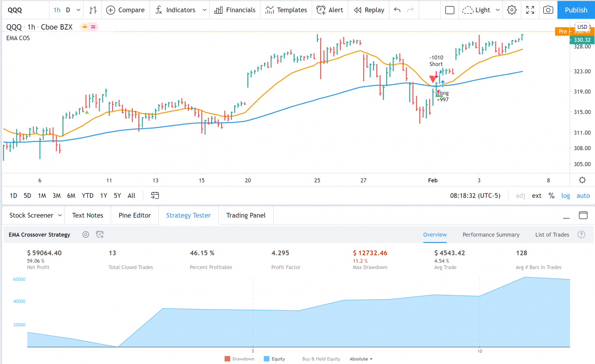Open the Performance Summary tab

(491, 234)
